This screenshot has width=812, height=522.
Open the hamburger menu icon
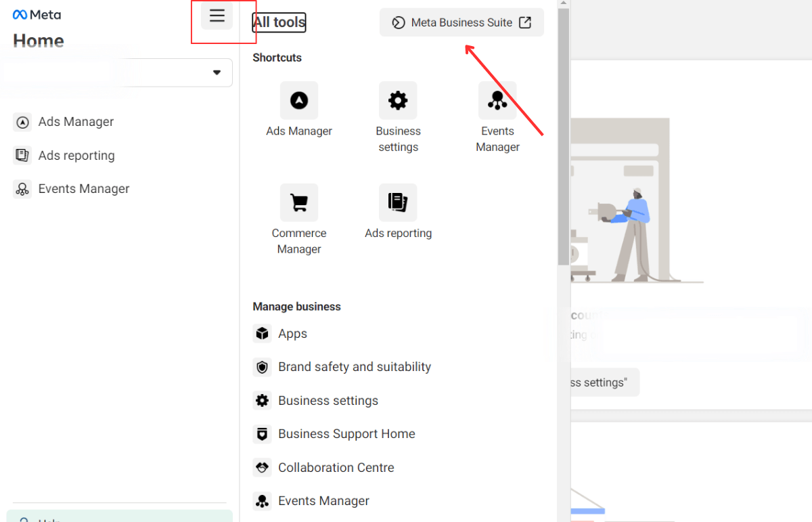pyautogui.click(x=217, y=15)
